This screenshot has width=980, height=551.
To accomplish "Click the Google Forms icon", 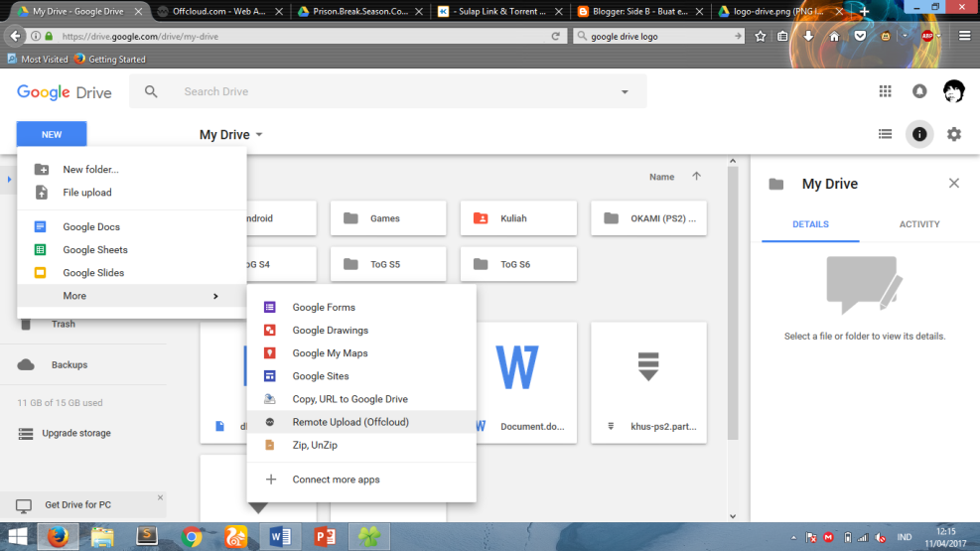I will point(269,308).
